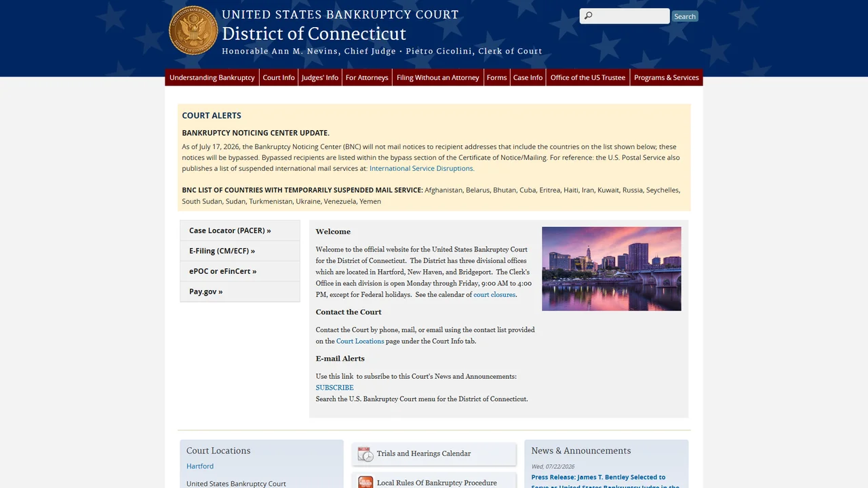Select the Wed, 07/22/2026 date
The width and height of the screenshot is (868, 488).
(x=553, y=466)
